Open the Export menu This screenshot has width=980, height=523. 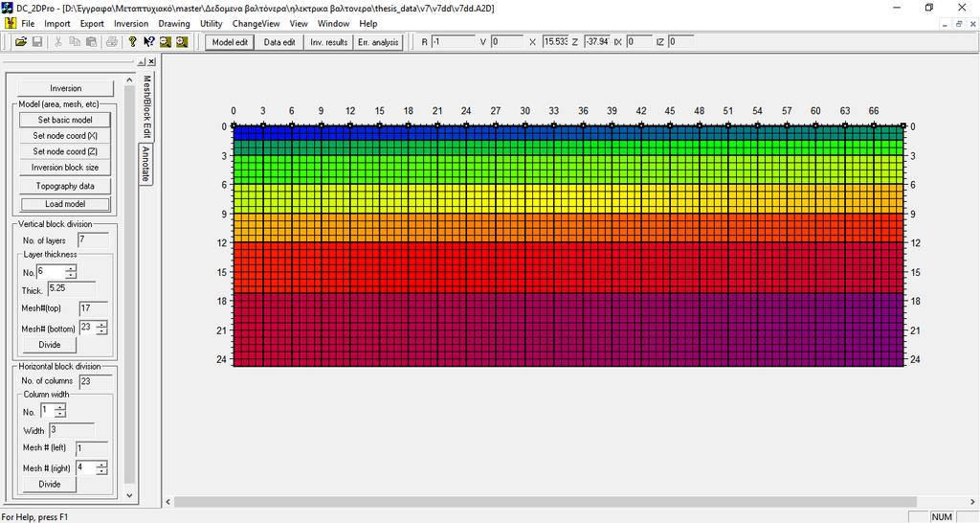92,23
